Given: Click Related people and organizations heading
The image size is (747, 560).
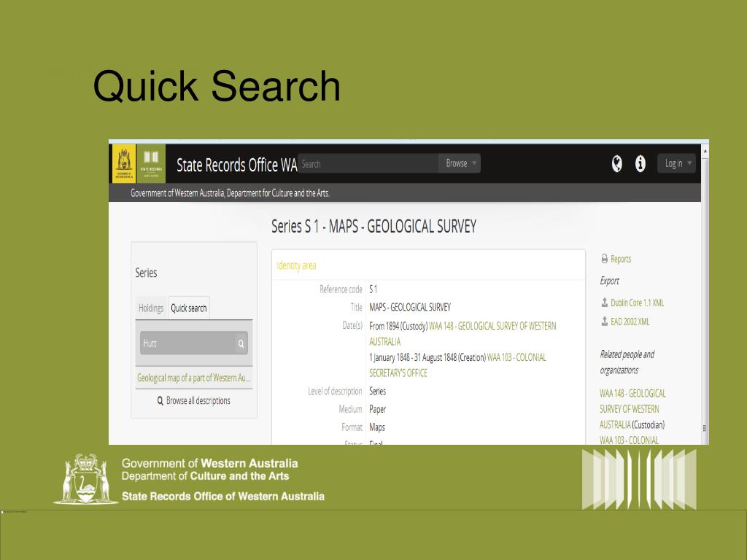Looking at the screenshot, I should (627, 362).
